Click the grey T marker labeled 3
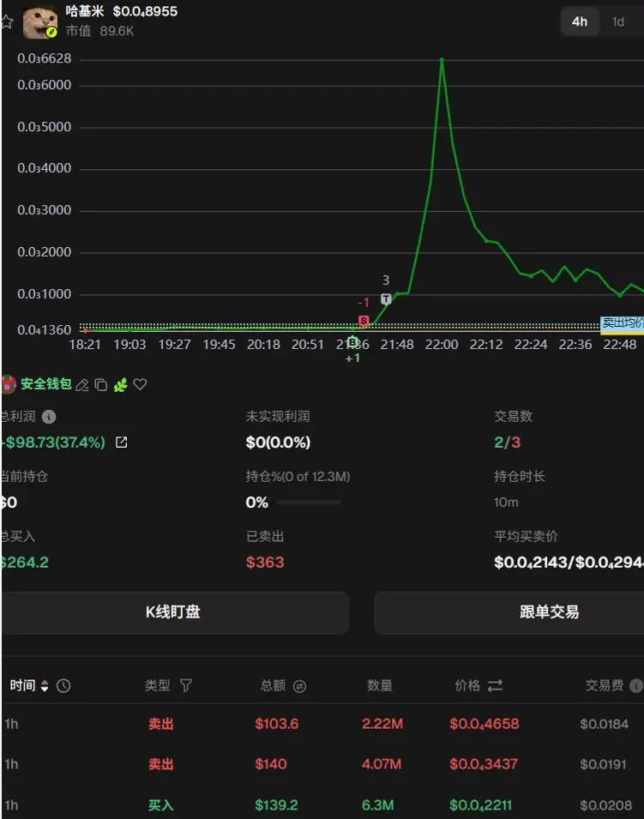 tap(386, 298)
